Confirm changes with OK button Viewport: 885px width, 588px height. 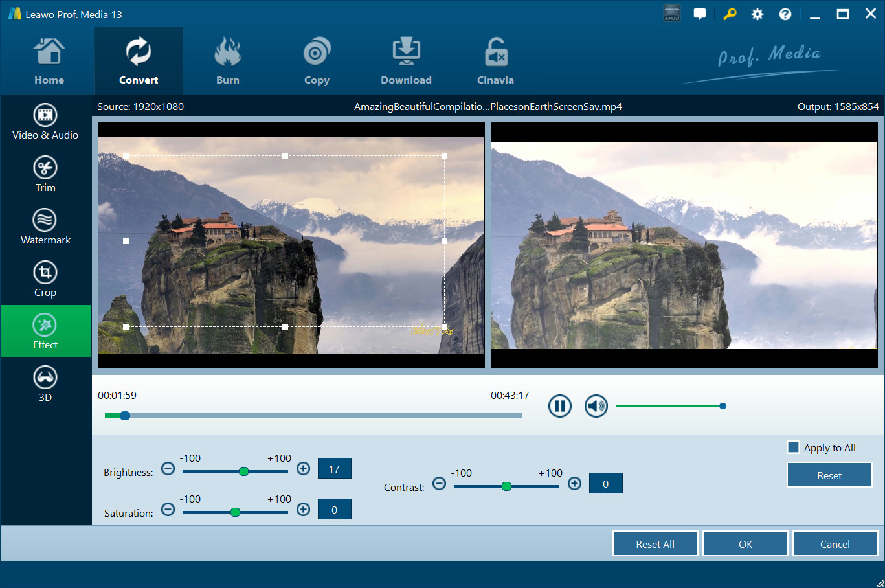(745, 544)
